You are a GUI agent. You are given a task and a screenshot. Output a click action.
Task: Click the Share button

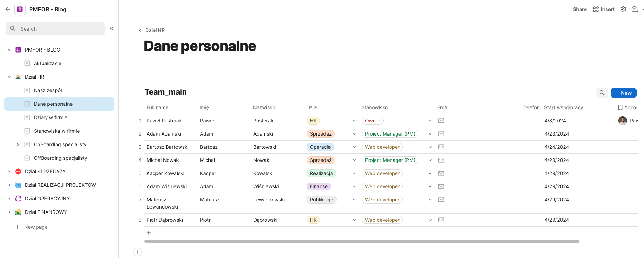click(580, 9)
